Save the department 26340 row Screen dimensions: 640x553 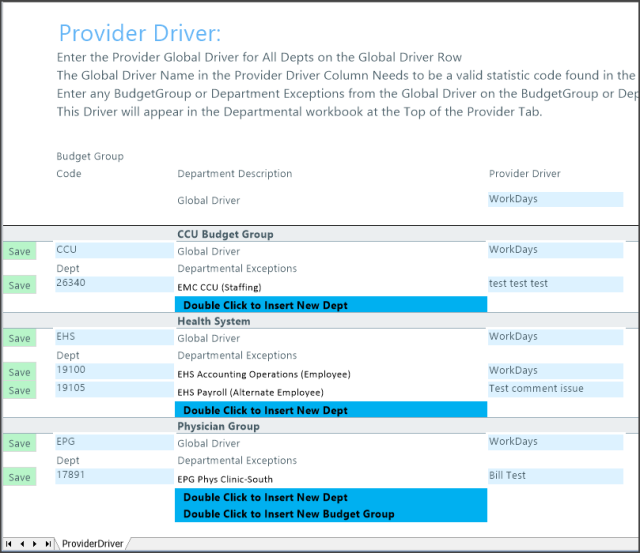tap(19, 285)
